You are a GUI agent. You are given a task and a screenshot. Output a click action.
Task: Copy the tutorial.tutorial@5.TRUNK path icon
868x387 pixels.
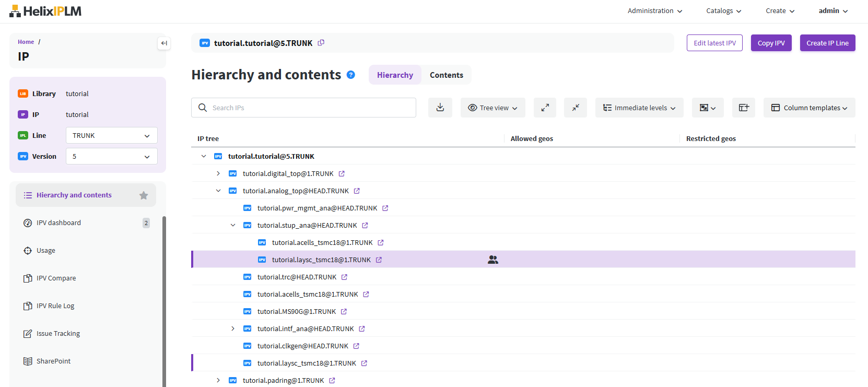pyautogui.click(x=321, y=43)
